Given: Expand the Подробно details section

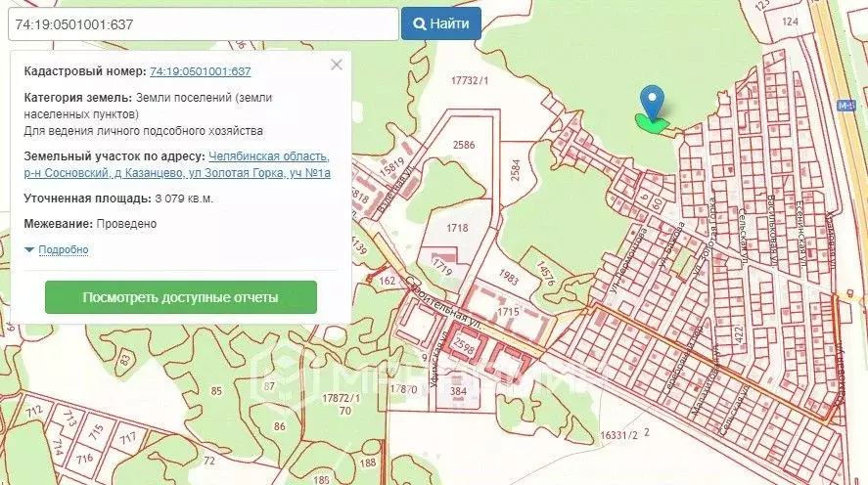Looking at the screenshot, I should (x=63, y=249).
